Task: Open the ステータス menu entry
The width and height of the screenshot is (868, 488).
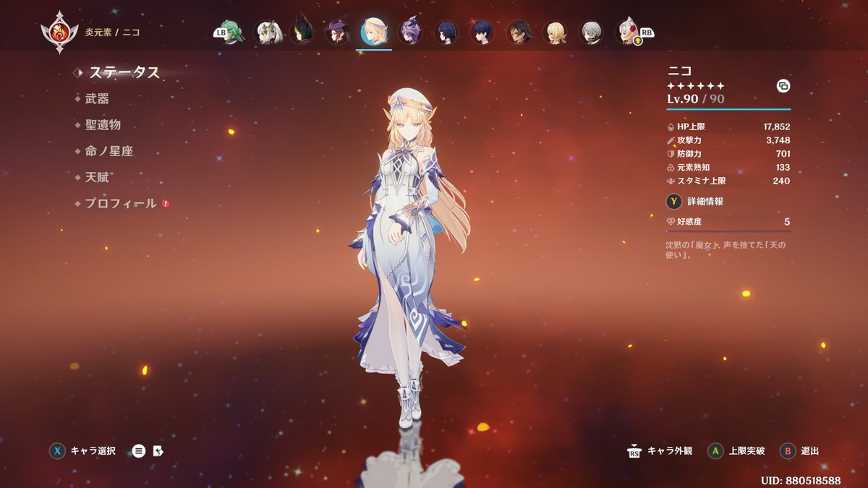Action: [x=124, y=72]
